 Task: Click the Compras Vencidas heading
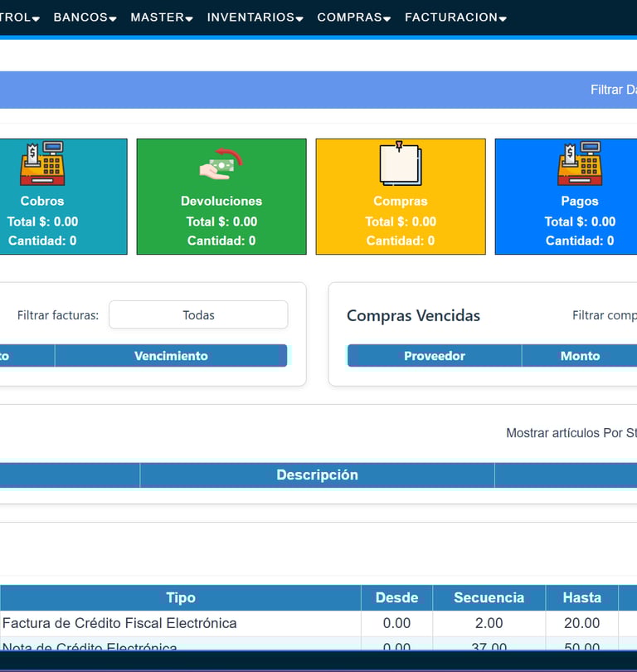point(413,315)
